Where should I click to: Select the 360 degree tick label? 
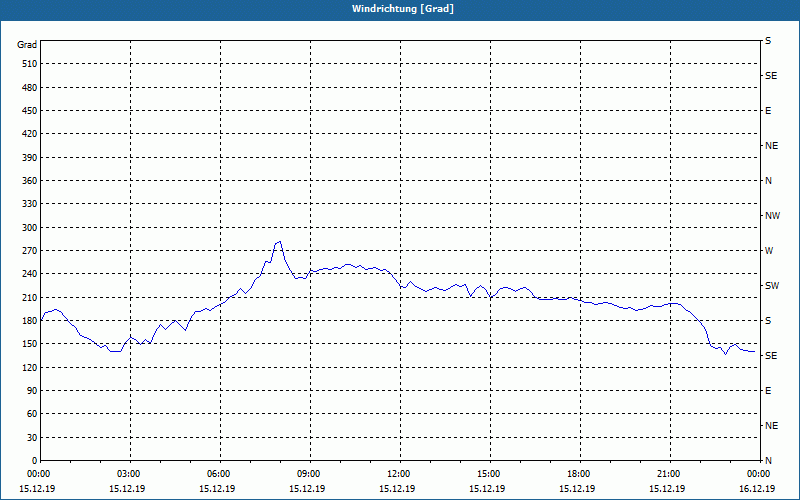(x=30, y=181)
